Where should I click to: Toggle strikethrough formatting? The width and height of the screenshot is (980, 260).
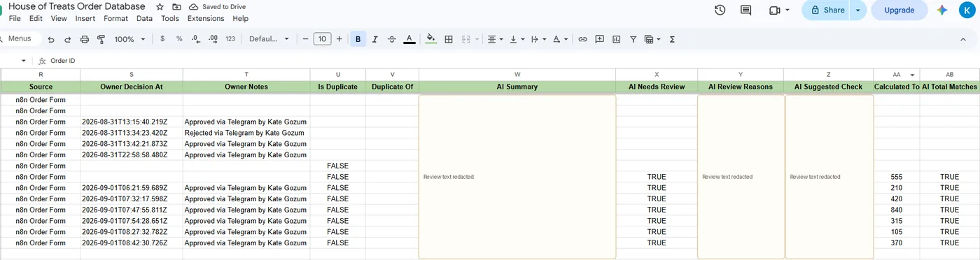392,39
